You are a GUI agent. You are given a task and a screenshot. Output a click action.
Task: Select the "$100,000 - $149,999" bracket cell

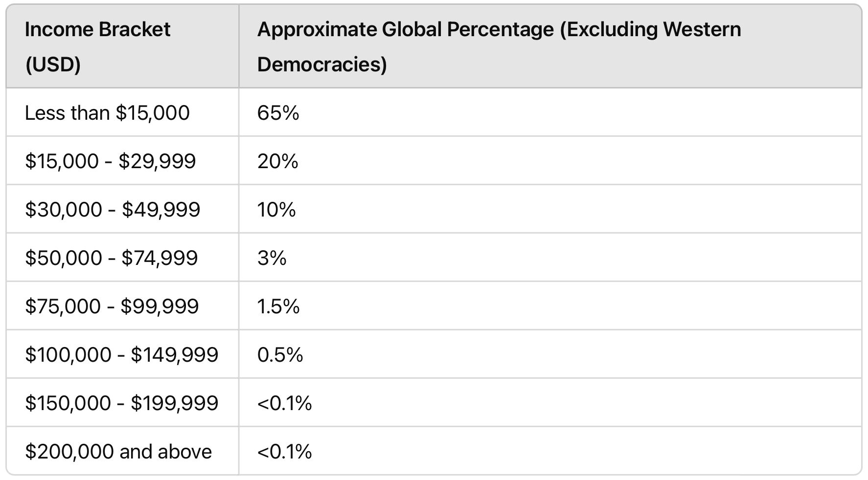tap(121, 354)
